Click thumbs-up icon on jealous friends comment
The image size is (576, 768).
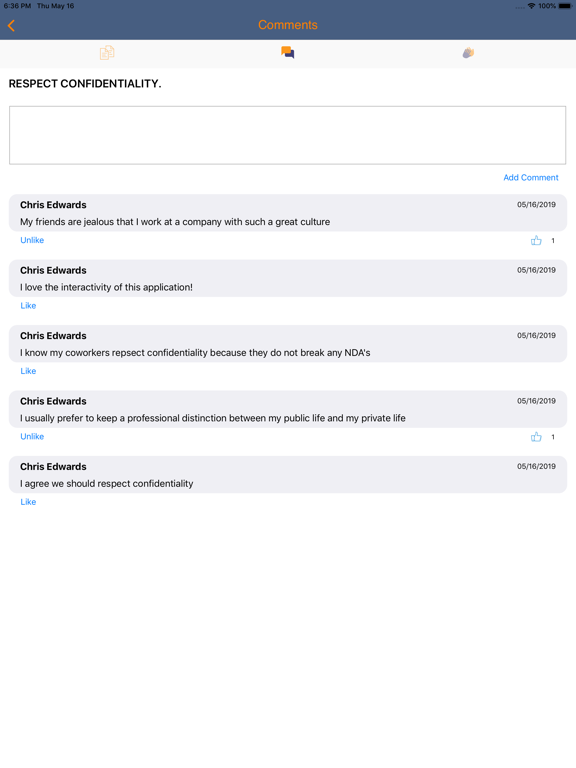coord(536,240)
